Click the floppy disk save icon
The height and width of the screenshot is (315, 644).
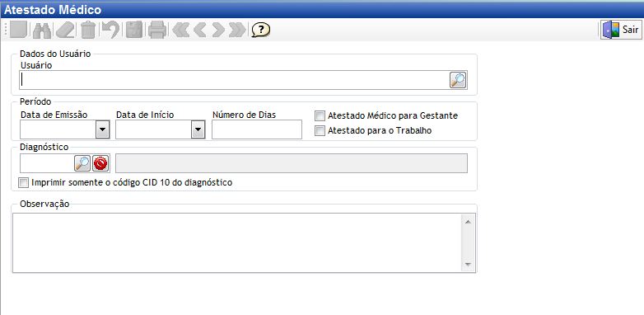[134, 30]
